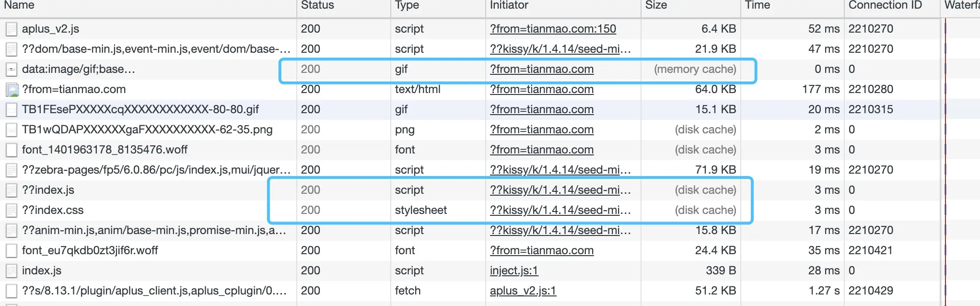
Task: Click the 1.27 s time cell
Action: pos(824,291)
